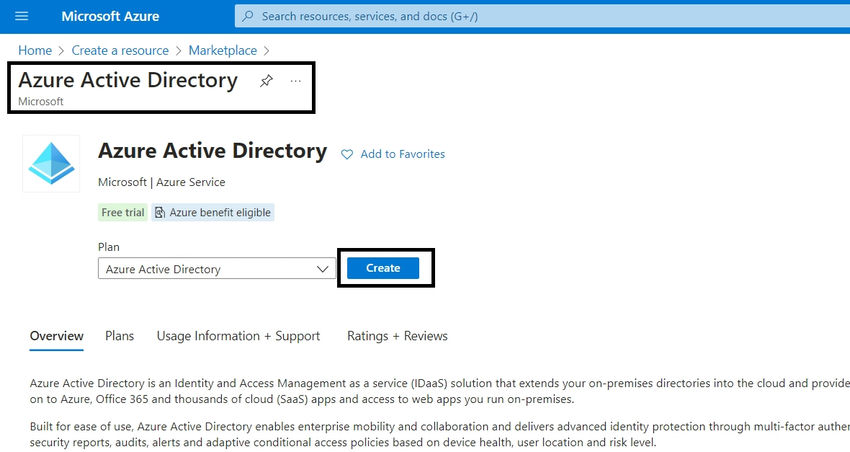Click the Azure Active Directory logo thumbnail

tap(51, 164)
